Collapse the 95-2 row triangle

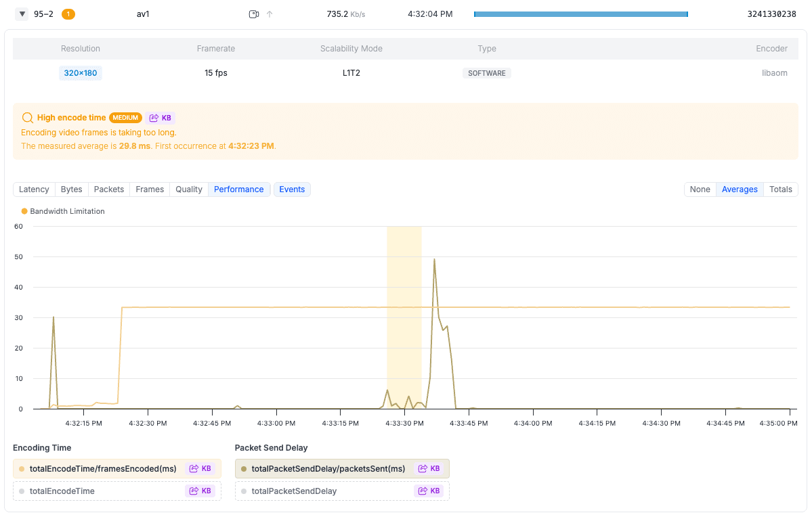click(x=22, y=14)
